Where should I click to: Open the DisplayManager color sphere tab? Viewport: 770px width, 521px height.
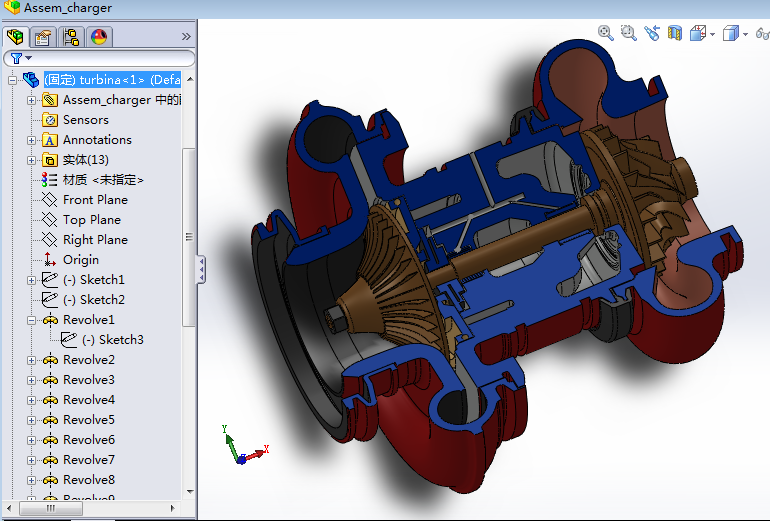point(99,37)
